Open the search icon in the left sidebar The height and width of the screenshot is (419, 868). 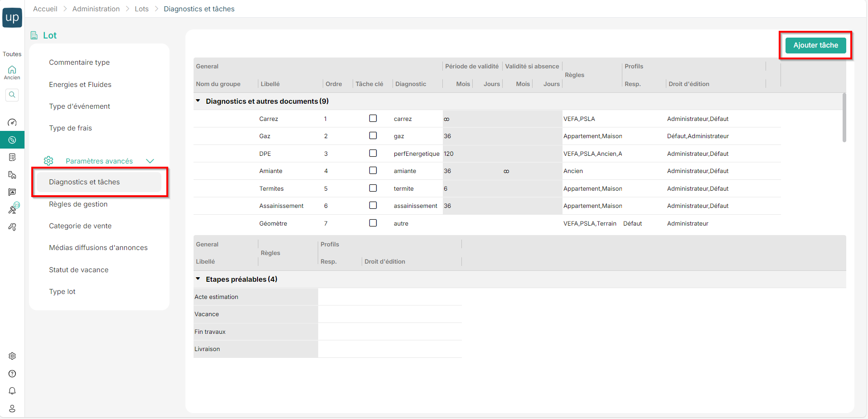point(12,95)
